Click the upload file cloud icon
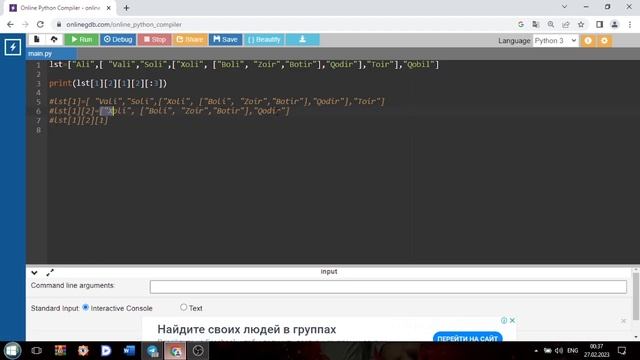640x360 pixels. click(54, 39)
